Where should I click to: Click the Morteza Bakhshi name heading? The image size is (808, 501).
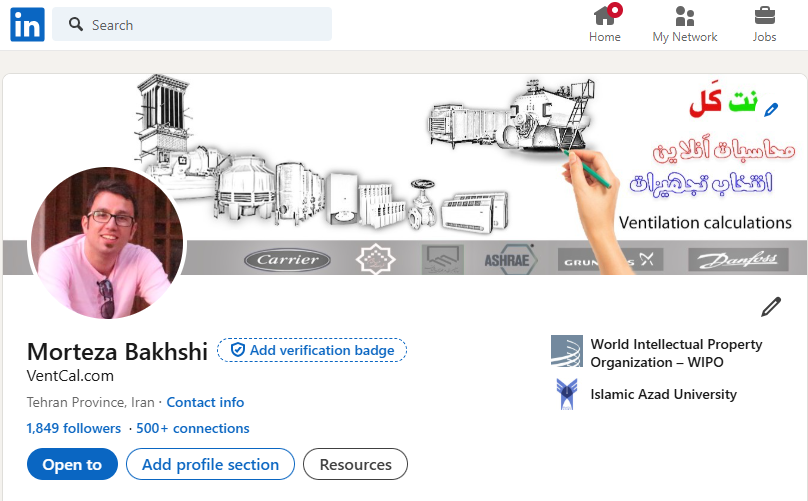click(117, 352)
